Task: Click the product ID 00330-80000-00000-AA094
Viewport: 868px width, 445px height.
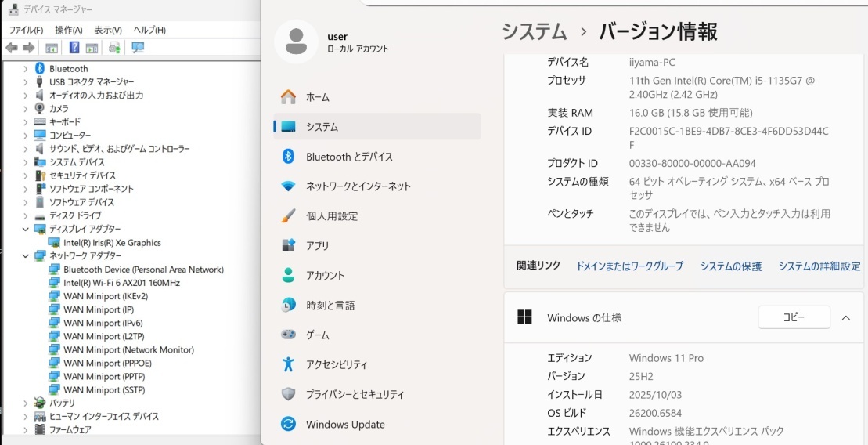Action: coord(693,163)
